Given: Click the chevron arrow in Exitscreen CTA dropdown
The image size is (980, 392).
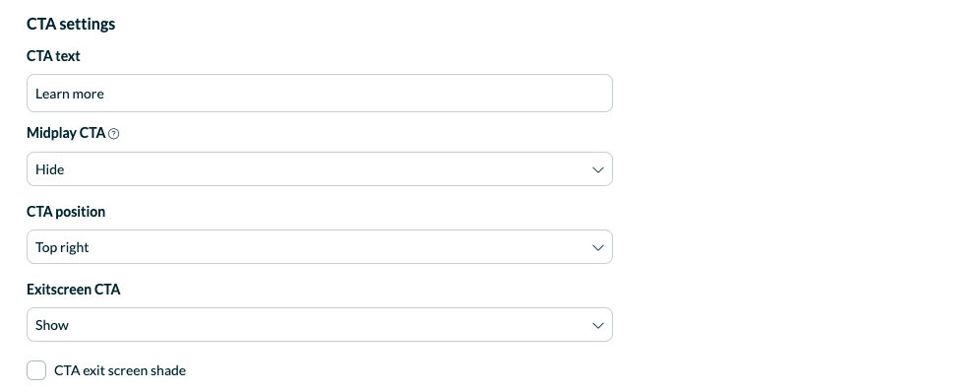Looking at the screenshot, I should (597, 325).
